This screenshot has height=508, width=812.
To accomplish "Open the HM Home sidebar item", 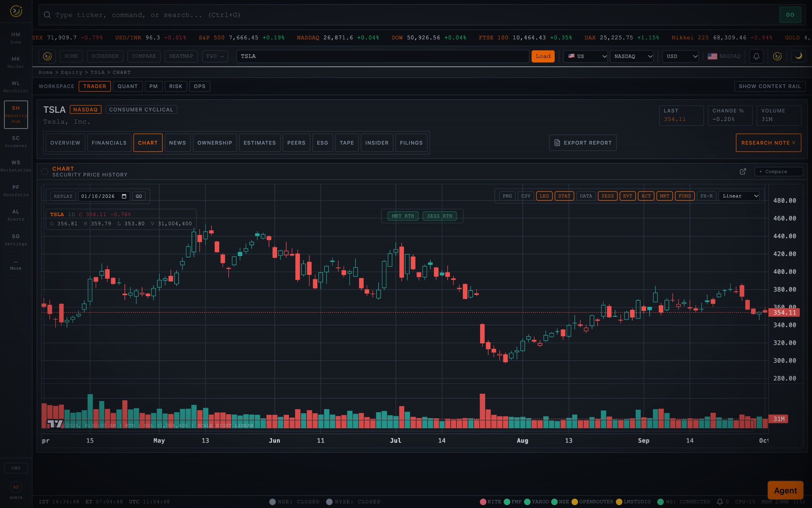I will coord(16,38).
